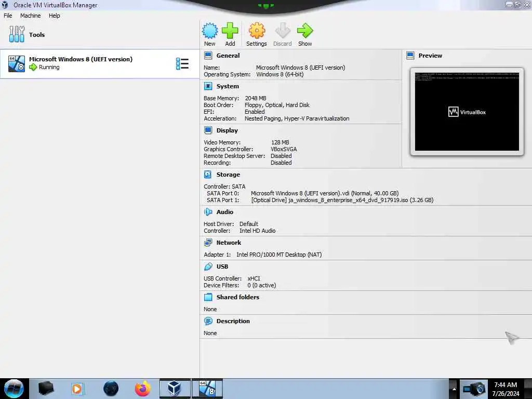Click the Display monitor icon
Screen dimensions: 532x399
[x=208, y=130]
